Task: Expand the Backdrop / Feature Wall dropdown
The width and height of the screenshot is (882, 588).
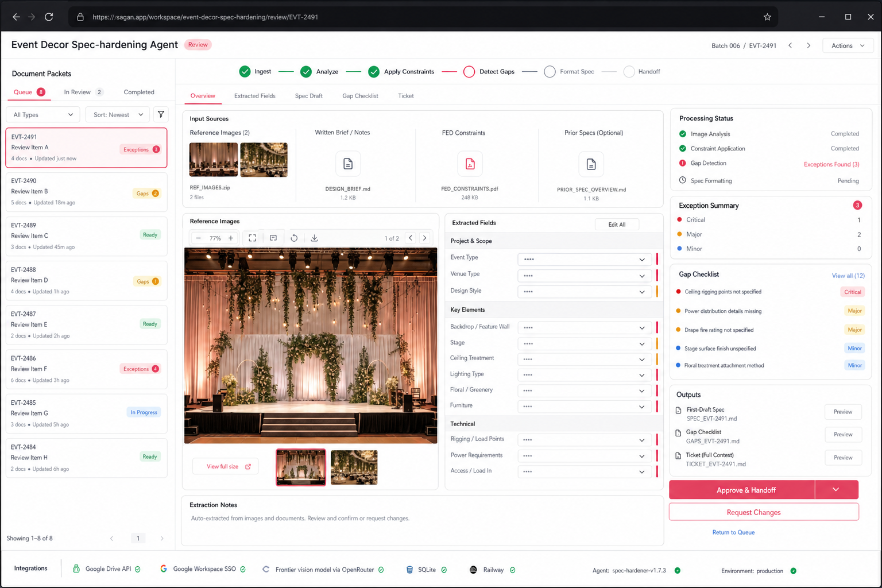Action: (x=585, y=328)
